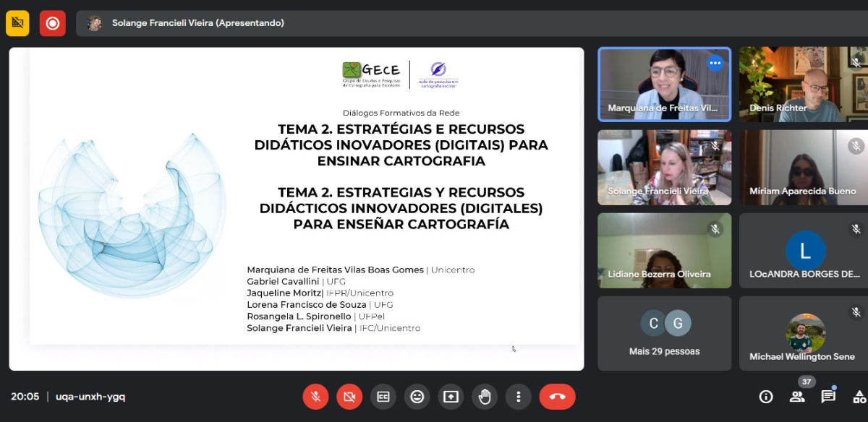Open the meeting details info icon

click(x=765, y=397)
